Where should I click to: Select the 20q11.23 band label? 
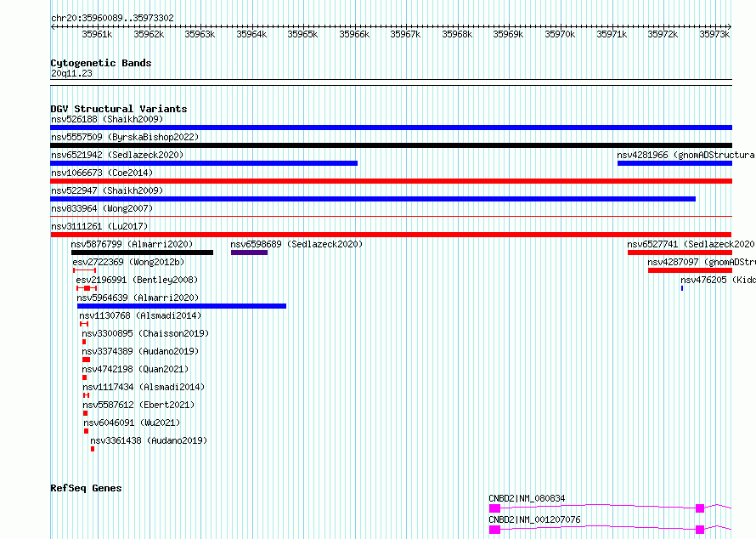pyautogui.click(x=71, y=73)
